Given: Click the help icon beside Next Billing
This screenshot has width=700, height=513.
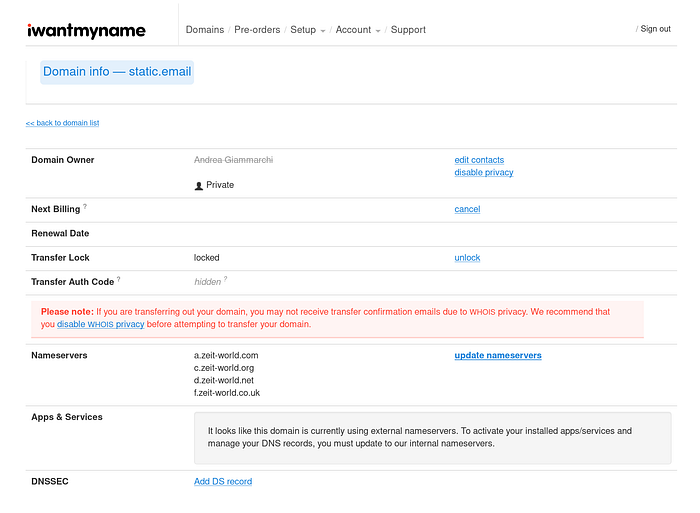Looking at the screenshot, I should [x=85, y=207].
